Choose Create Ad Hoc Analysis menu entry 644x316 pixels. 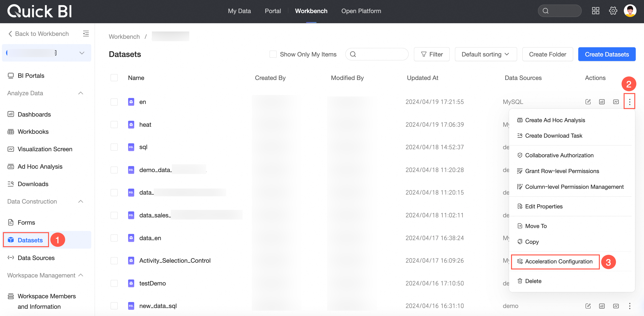555,120
